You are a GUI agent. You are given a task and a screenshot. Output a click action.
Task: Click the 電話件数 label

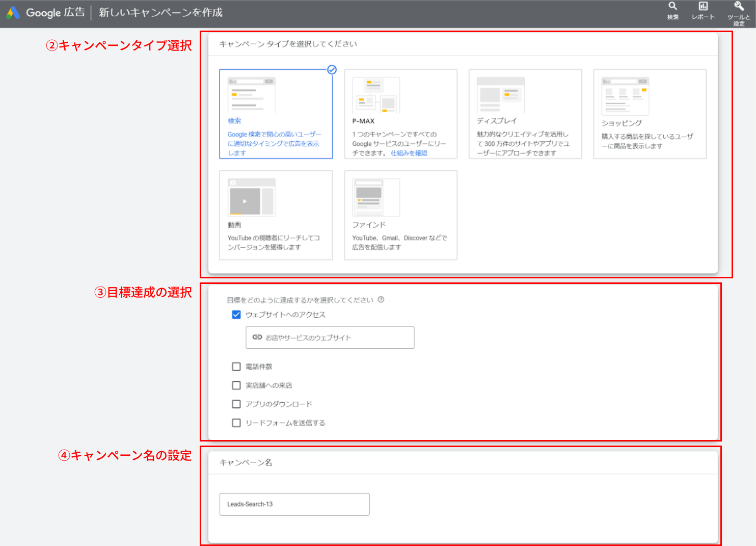point(259,367)
